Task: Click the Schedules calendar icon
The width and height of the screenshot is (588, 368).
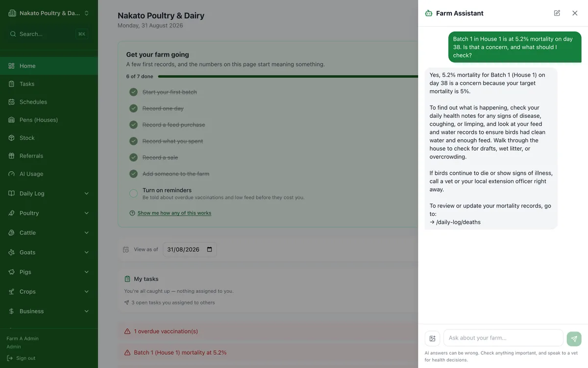Action: pyautogui.click(x=12, y=102)
